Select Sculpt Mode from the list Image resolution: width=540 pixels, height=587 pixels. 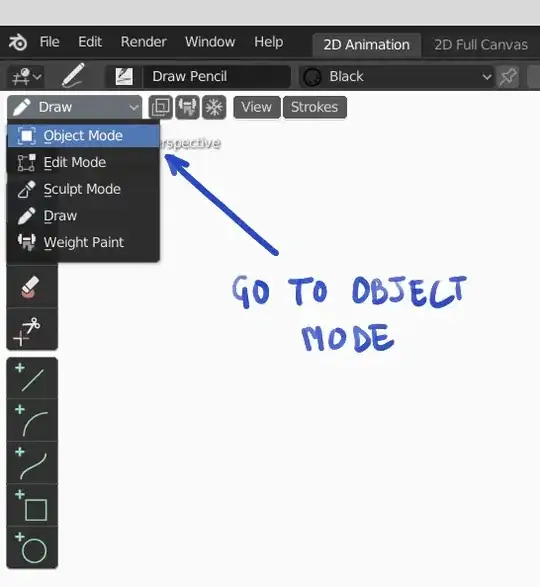pos(84,189)
